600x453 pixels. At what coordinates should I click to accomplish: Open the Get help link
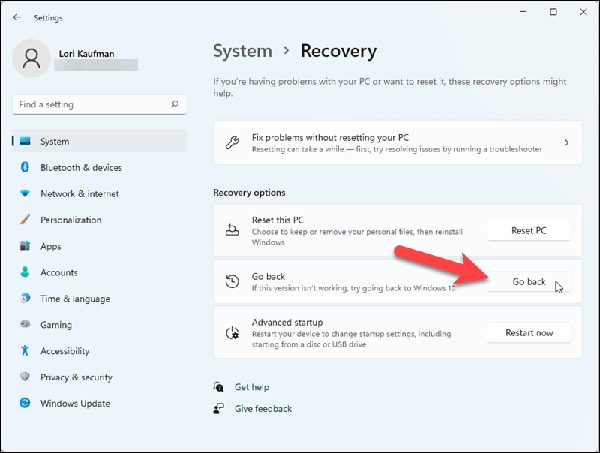[252, 387]
